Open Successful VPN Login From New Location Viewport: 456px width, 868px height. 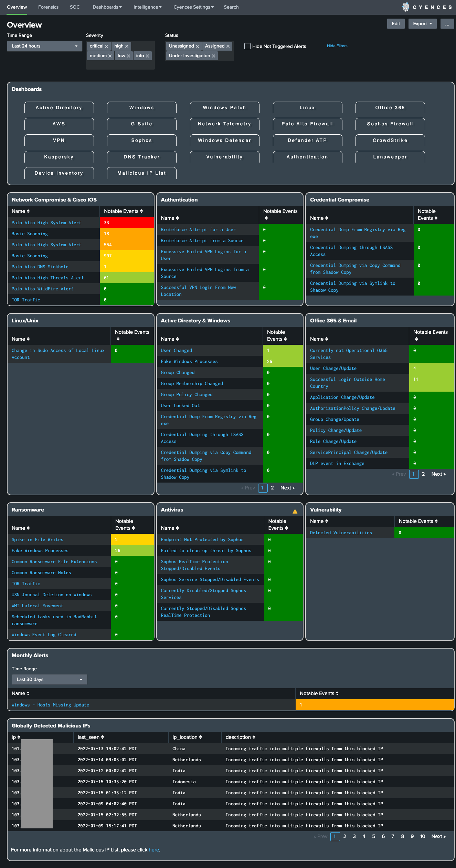tap(199, 291)
